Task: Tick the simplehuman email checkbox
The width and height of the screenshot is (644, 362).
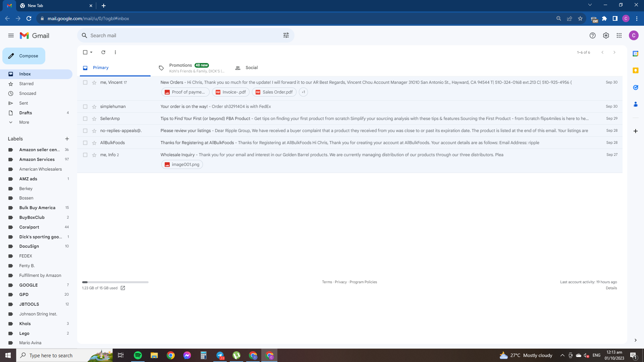Action: click(85, 107)
